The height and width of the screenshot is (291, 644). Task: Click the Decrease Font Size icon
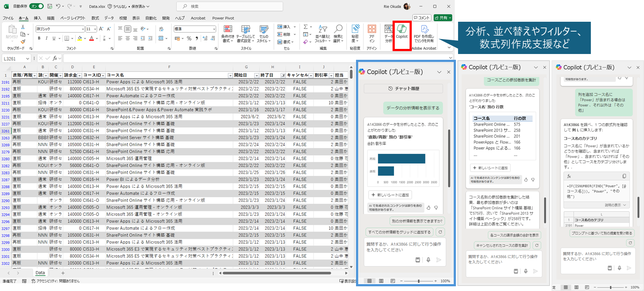tap(109, 29)
